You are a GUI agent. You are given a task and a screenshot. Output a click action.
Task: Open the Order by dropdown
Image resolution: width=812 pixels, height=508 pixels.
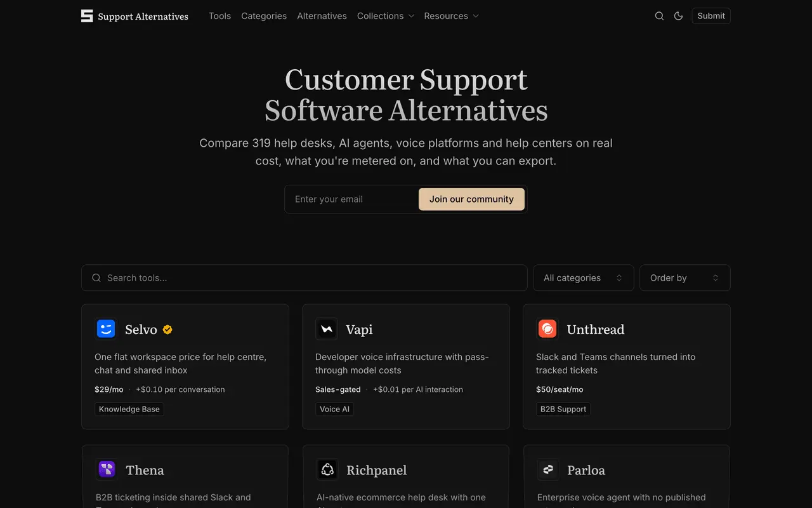(685, 277)
